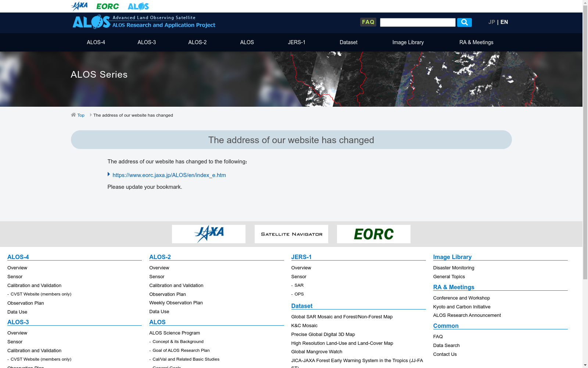Open the ALOS-3 navigation menu
The width and height of the screenshot is (588, 368).
147,42
